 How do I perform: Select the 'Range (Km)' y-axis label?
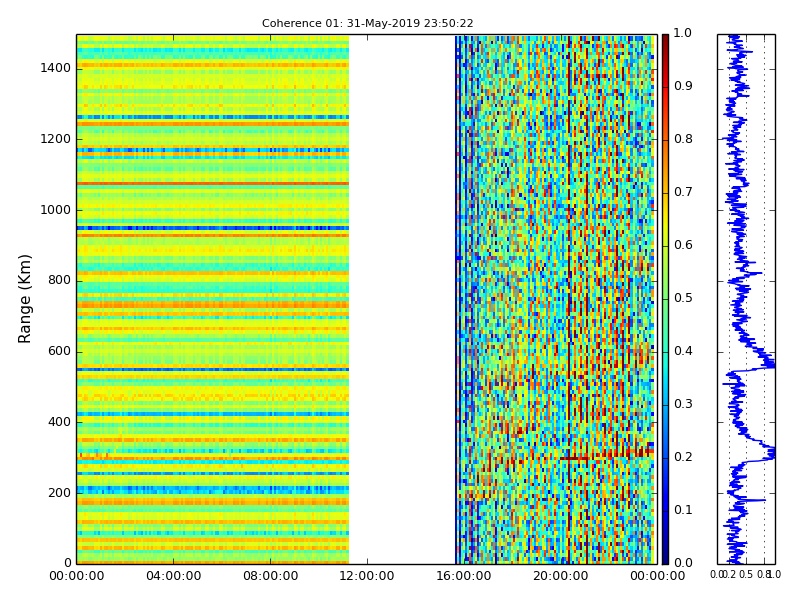pos(24,299)
